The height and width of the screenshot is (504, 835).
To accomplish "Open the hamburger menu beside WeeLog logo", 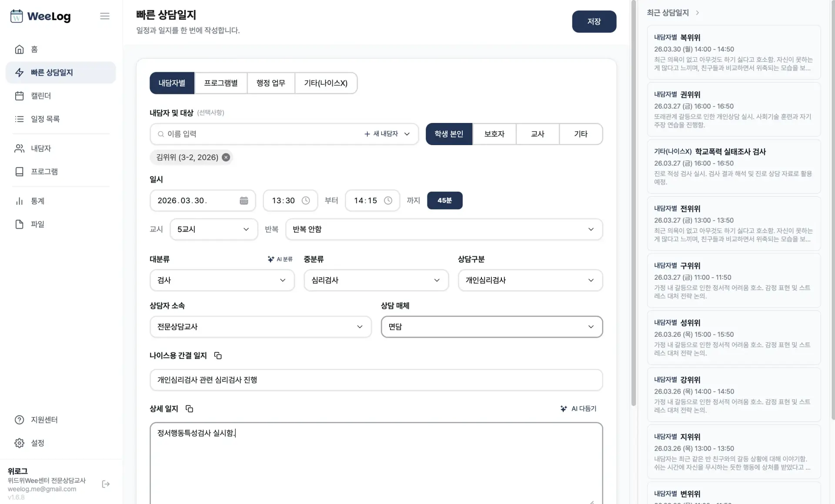I will point(104,16).
